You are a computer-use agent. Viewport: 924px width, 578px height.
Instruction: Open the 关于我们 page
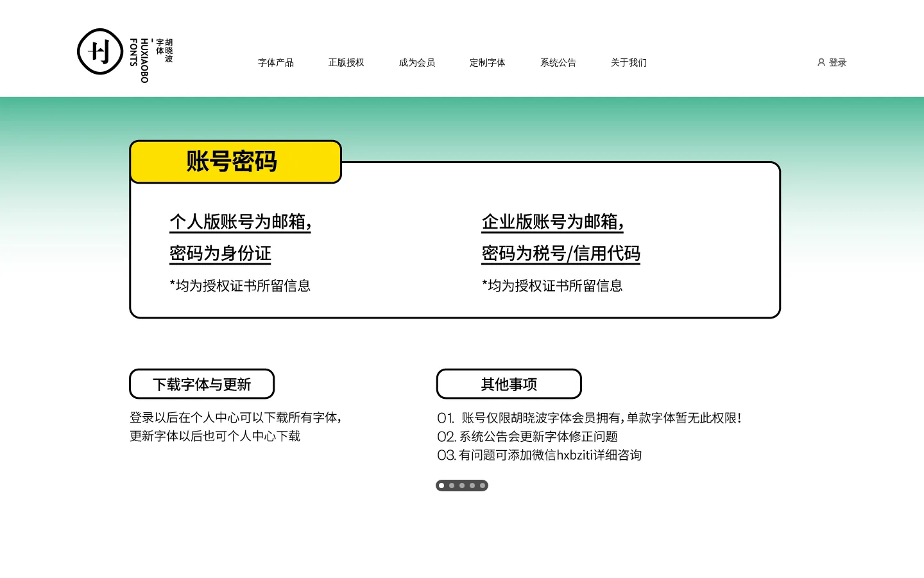(629, 62)
